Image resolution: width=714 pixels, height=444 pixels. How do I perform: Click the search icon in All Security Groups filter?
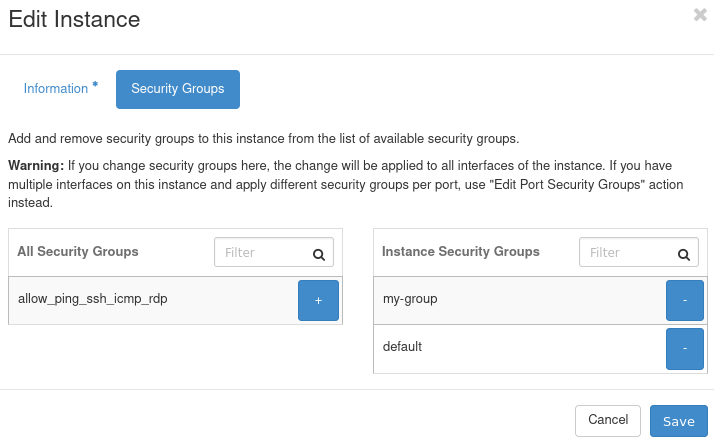coord(319,254)
